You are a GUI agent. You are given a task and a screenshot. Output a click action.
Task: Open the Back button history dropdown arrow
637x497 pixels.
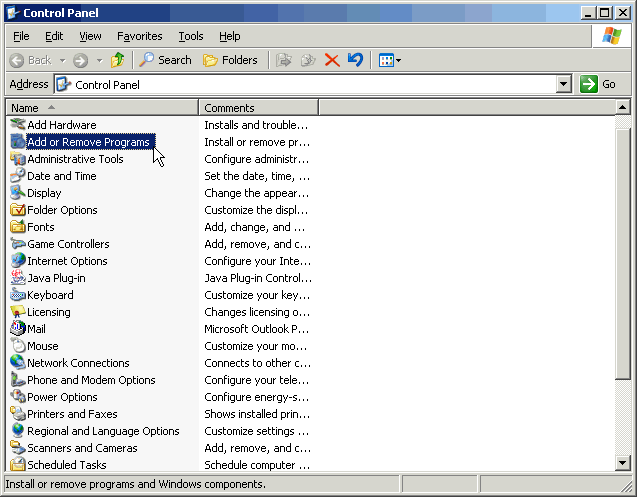tap(61, 60)
